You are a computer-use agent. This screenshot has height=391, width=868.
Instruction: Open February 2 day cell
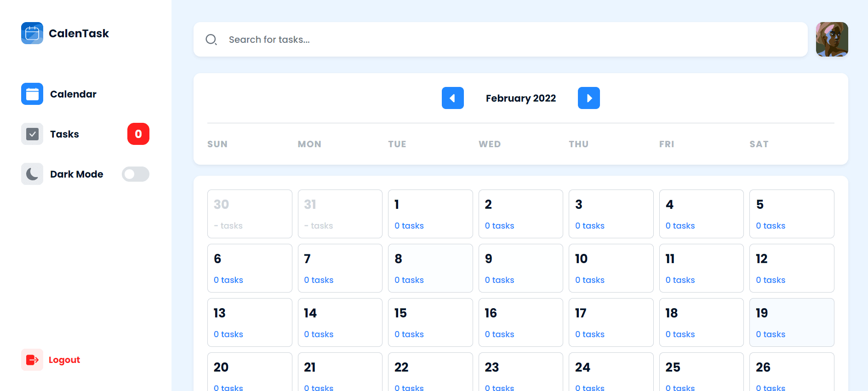tap(521, 214)
